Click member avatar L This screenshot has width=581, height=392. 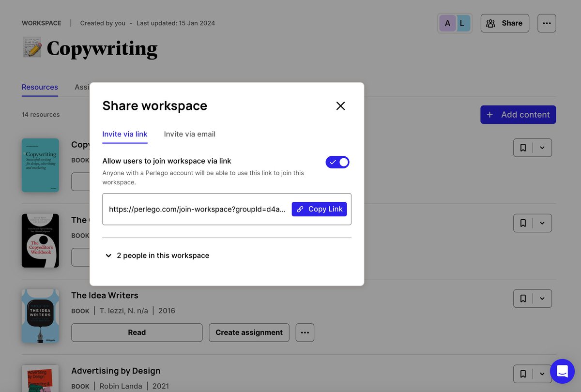pos(462,23)
